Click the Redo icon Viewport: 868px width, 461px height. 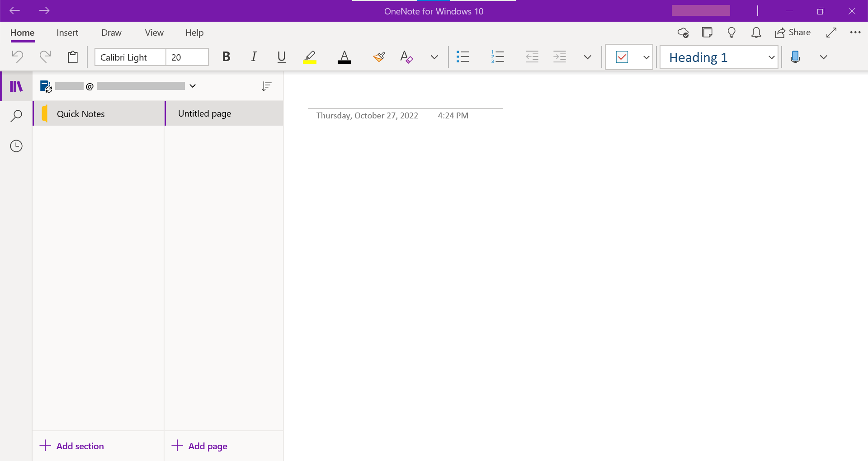(x=45, y=57)
